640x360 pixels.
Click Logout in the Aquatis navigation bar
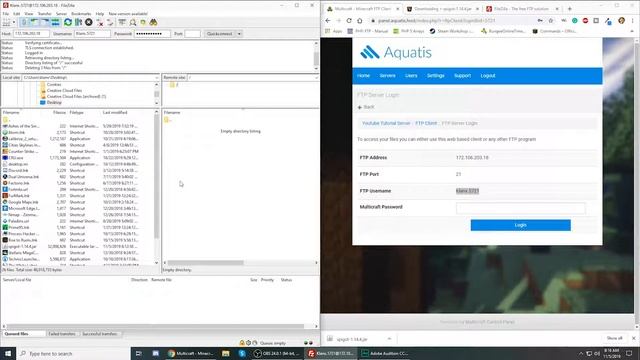(x=488, y=76)
